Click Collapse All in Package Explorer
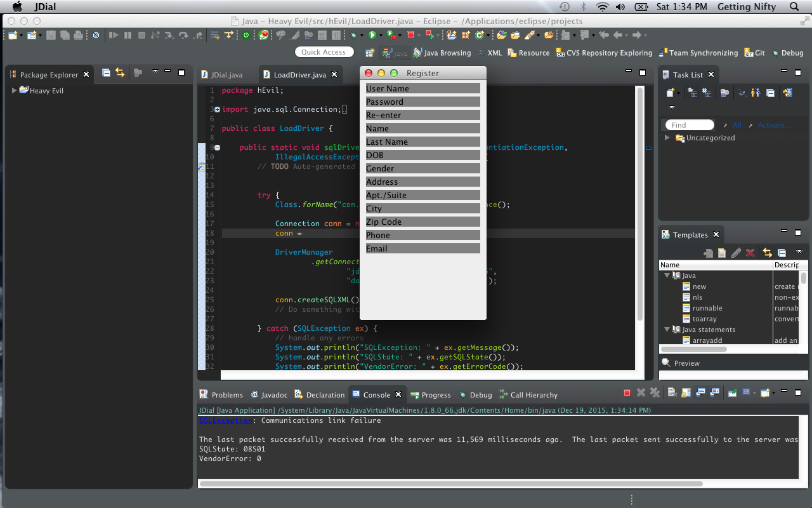This screenshot has width=812, height=508. (x=106, y=73)
